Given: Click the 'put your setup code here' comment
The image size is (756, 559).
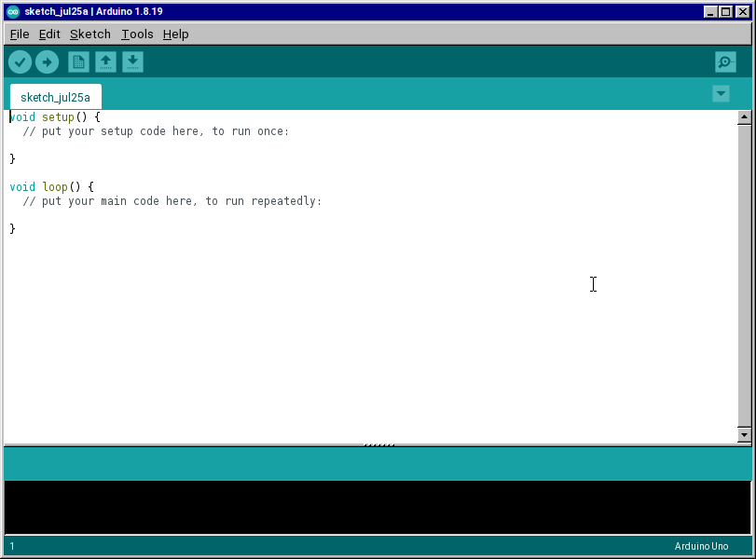Looking at the screenshot, I should click(156, 131).
